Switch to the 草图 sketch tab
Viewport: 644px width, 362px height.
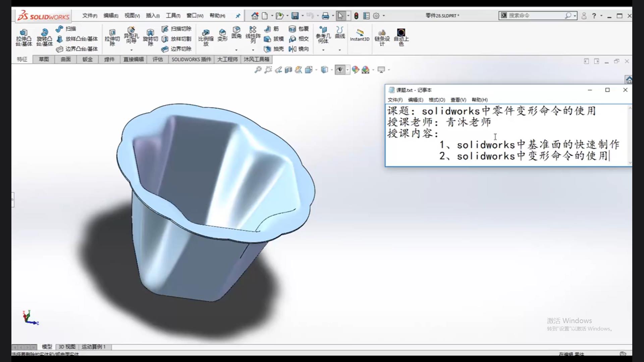44,59
